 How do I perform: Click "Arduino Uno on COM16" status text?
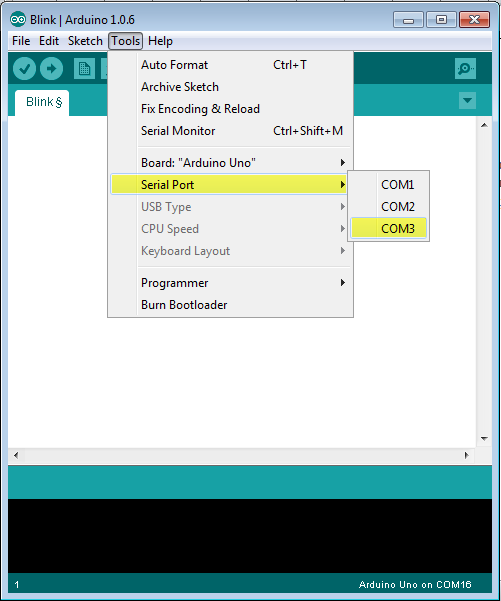pos(415,585)
